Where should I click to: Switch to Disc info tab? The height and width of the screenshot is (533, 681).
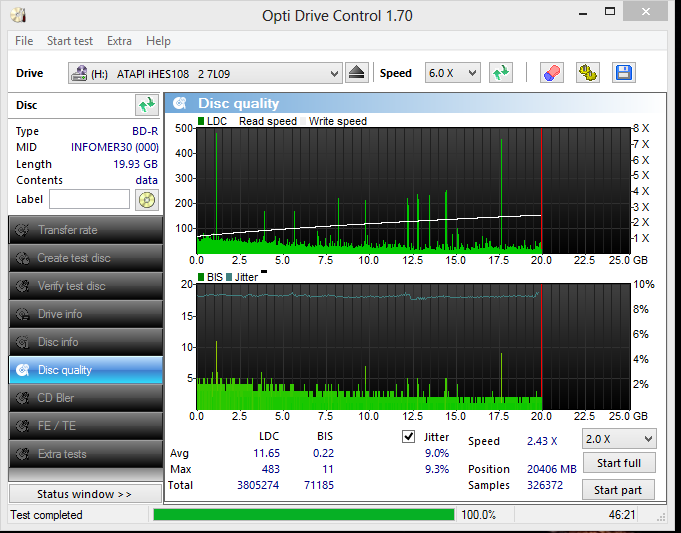point(86,342)
